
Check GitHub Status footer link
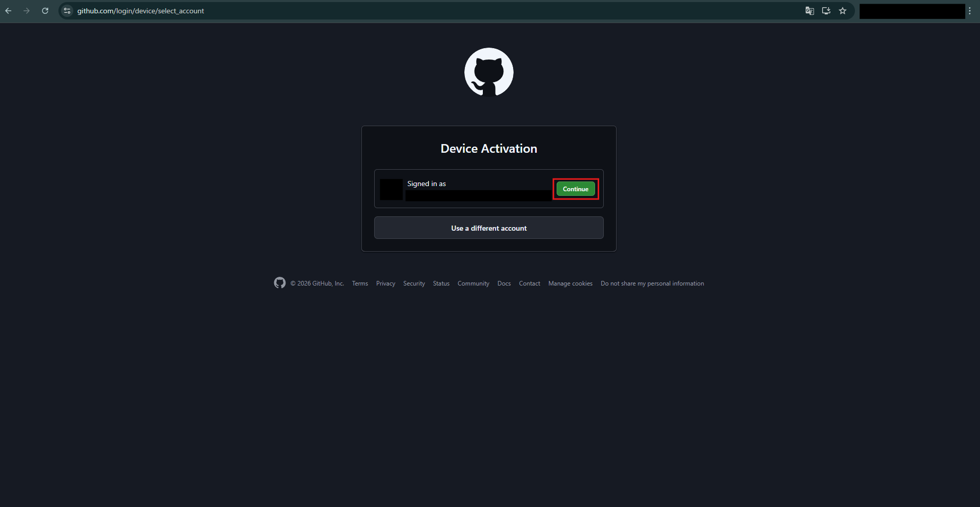coord(441,283)
